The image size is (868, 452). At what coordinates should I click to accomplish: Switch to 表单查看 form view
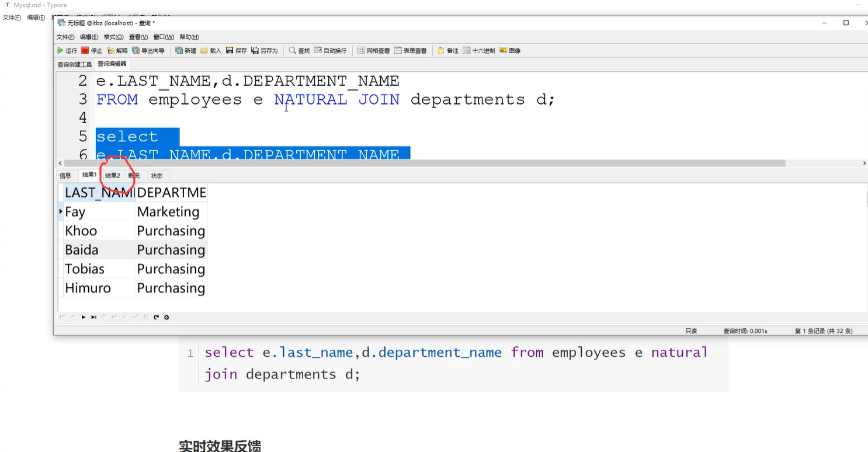point(411,51)
